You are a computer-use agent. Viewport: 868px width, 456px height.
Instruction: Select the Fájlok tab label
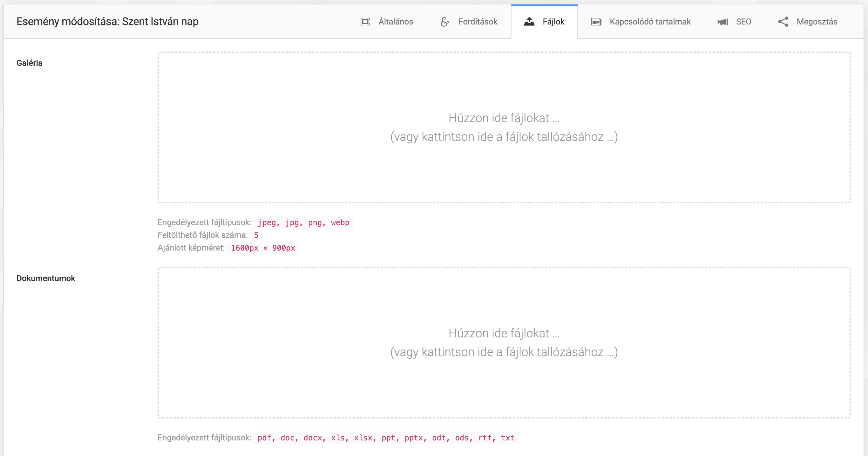coord(553,22)
